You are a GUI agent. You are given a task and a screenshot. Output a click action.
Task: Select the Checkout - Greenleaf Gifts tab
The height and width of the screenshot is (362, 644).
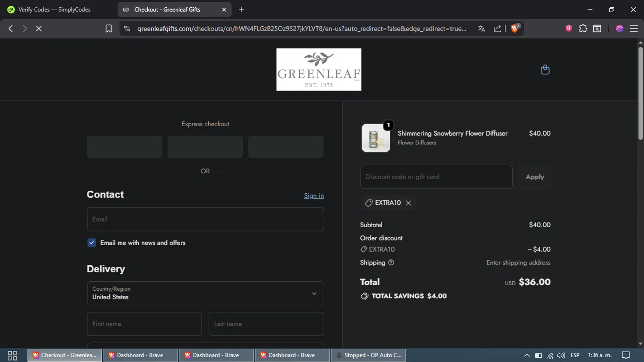[x=174, y=9]
